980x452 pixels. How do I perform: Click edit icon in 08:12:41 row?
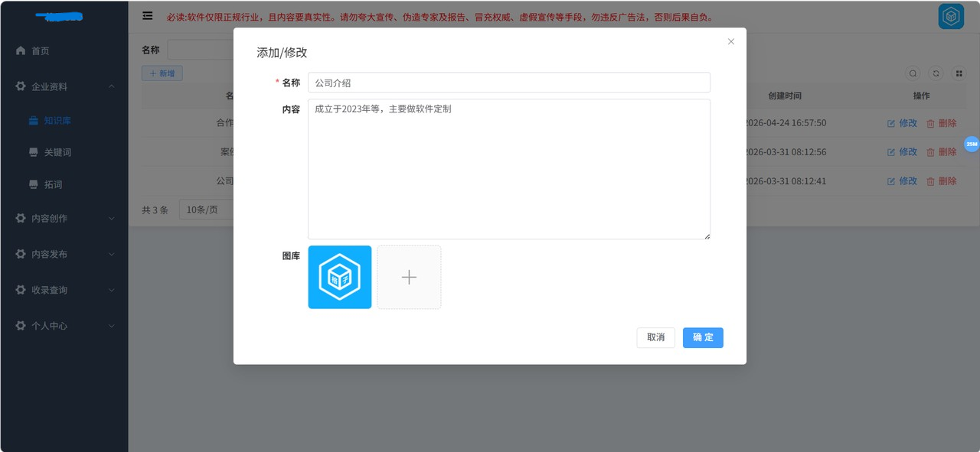[x=891, y=181]
